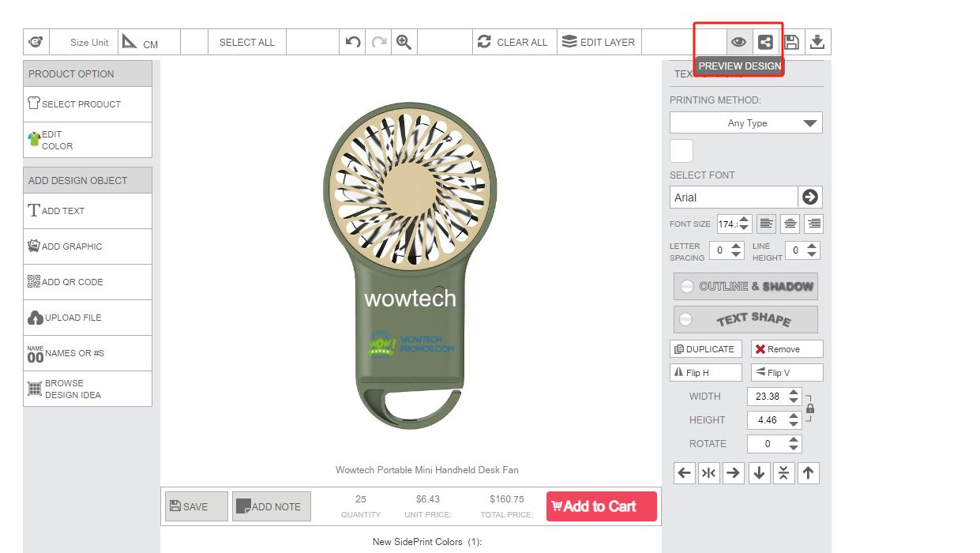The width and height of the screenshot is (980, 553).
Task: Open the Arial font selector arrow
Action: pyautogui.click(x=809, y=197)
